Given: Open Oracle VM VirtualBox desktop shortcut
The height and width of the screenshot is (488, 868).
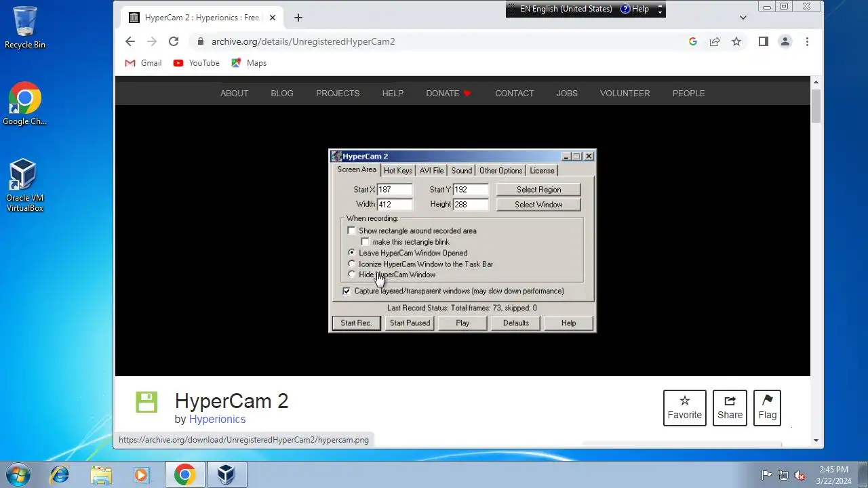Looking at the screenshot, I should click(x=24, y=186).
